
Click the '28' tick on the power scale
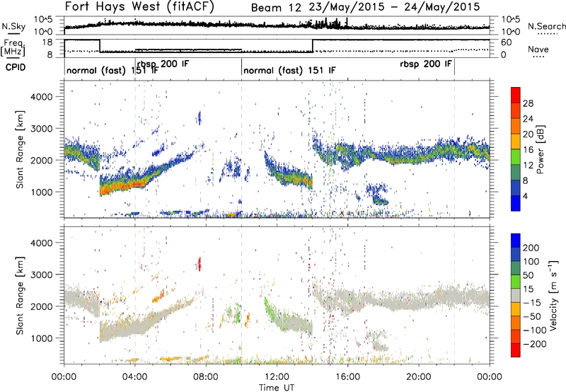tap(528, 103)
